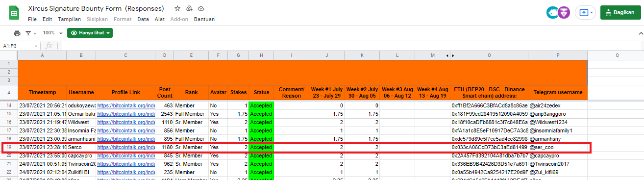Image resolution: width=644 pixels, height=180 pixels.
Task: Select row 14 header number
Action: (9, 105)
